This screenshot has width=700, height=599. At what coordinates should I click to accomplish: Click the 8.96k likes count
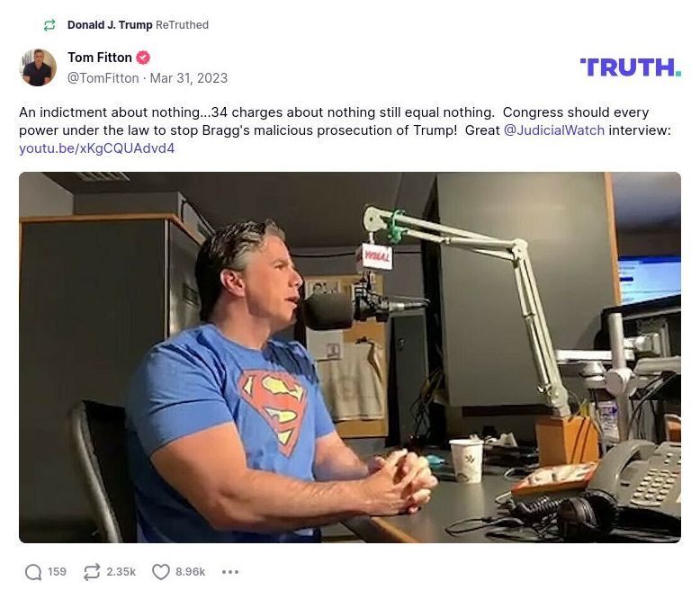[190, 572]
